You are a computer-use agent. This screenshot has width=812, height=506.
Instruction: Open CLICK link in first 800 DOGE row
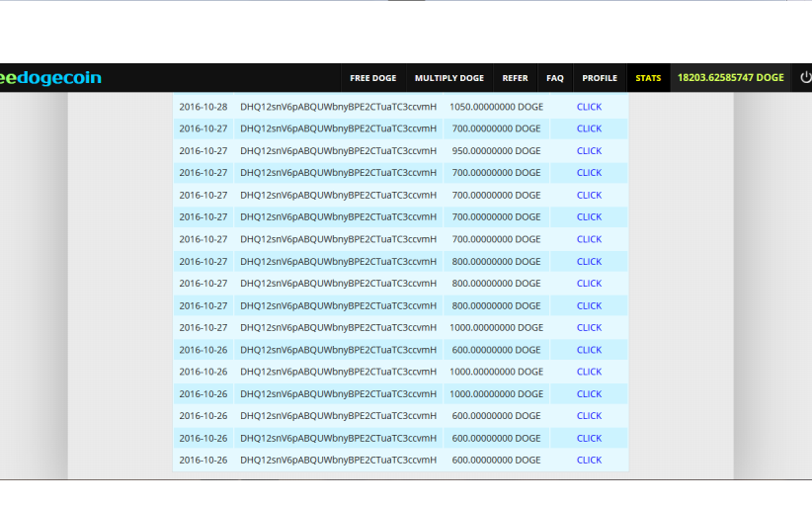coord(589,262)
